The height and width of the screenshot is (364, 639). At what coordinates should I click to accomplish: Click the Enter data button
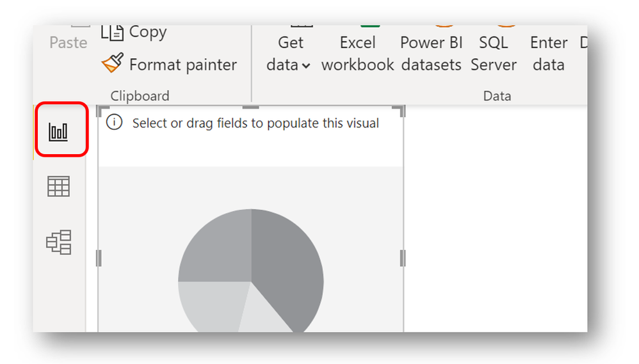tap(549, 53)
